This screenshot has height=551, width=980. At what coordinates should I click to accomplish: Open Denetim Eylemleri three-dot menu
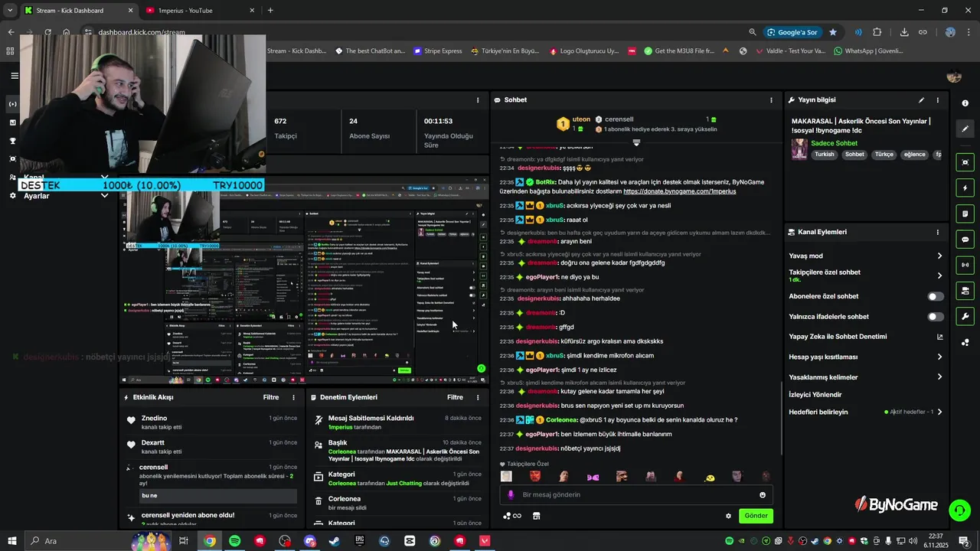click(x=478, y=397)
